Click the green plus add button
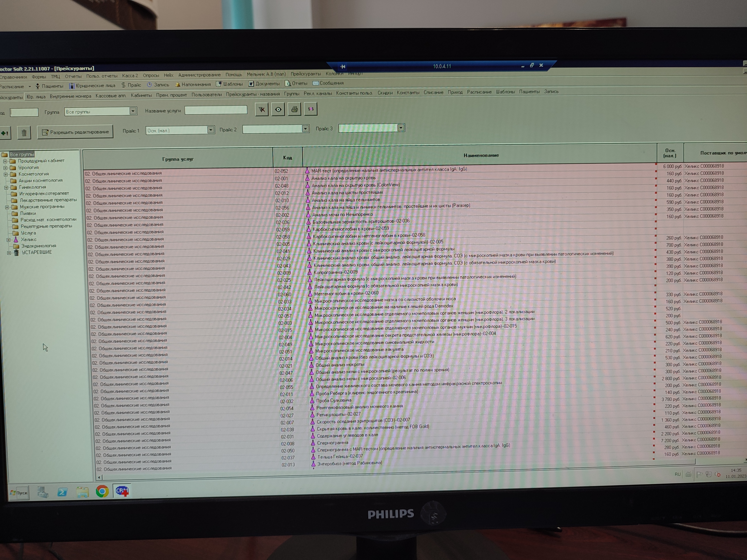The image size is (747, 560). tap(5, 133)
